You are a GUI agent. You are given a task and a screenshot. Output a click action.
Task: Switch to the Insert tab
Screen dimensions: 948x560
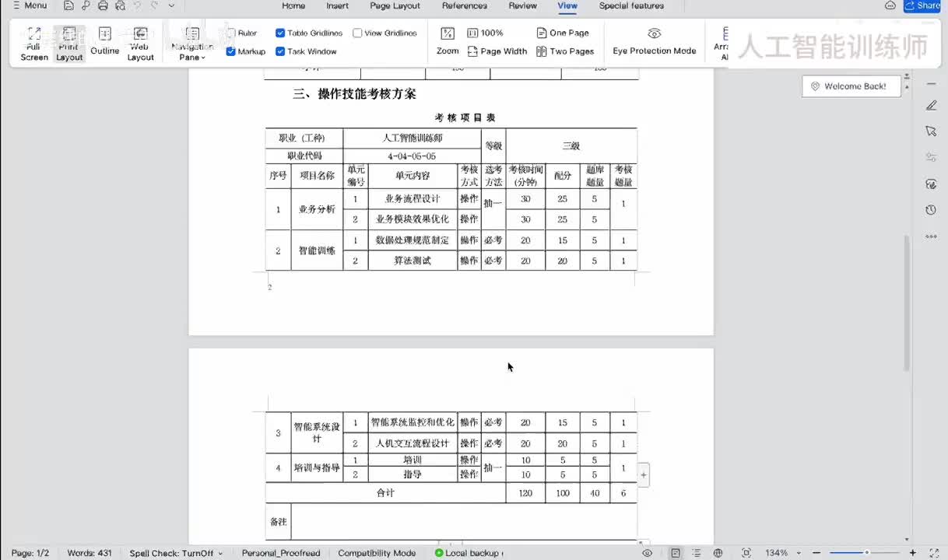[x=337, y=5]
